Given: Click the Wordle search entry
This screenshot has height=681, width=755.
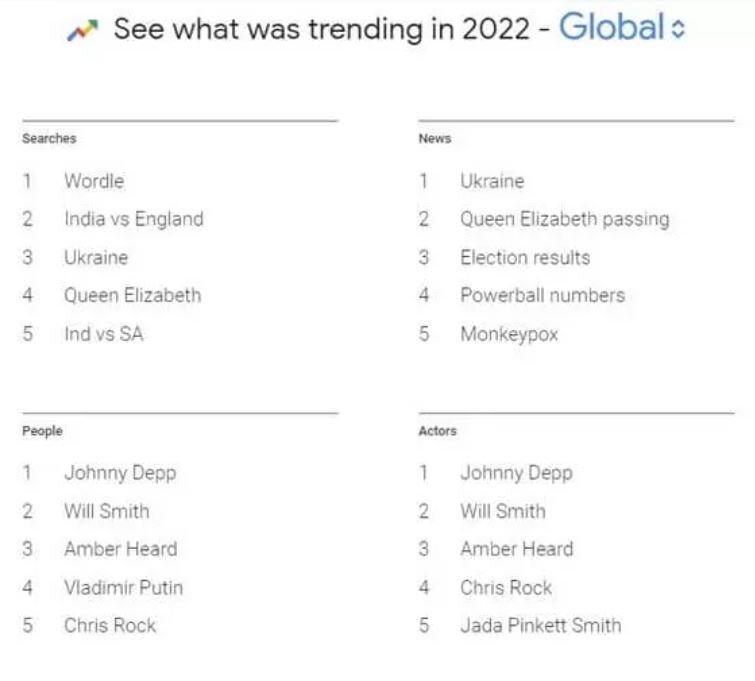Looking at the screenshot, I should pyautogui.click(x=94, y=181).
